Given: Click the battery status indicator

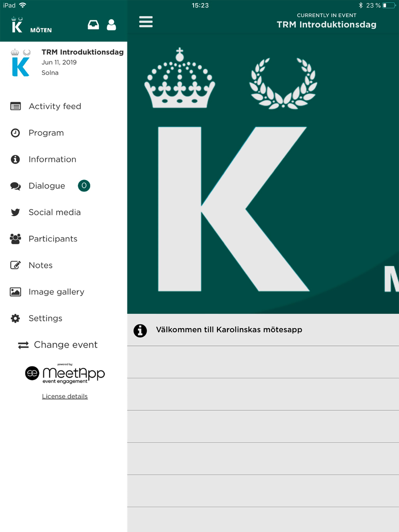Looking at the screenshot, I should [389, 5].
